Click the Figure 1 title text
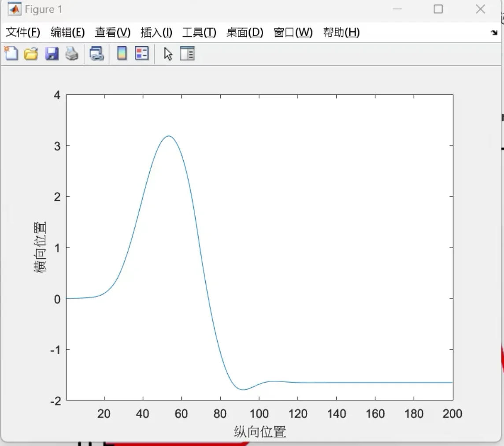Image resolution: width=504 pixels, height=446 pixels. click(43, 9)
